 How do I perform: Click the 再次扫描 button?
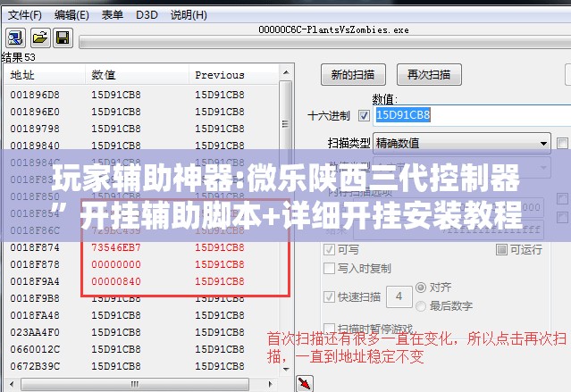pos(429,75)
